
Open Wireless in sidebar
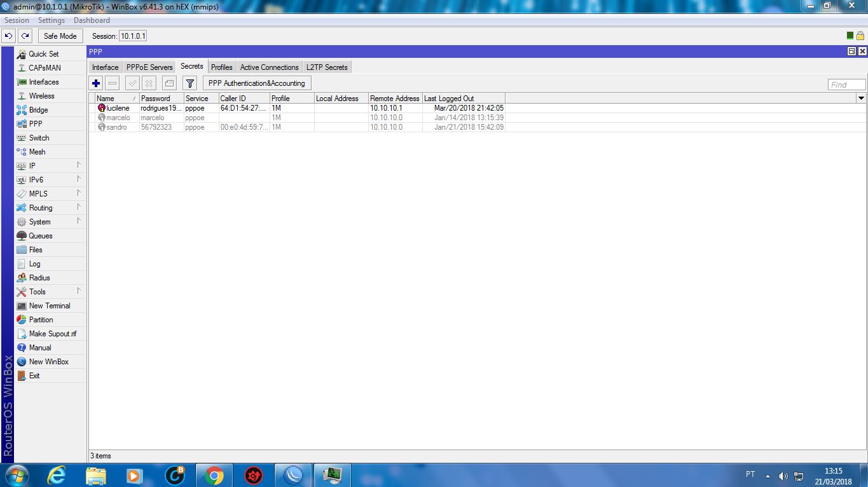50,96
